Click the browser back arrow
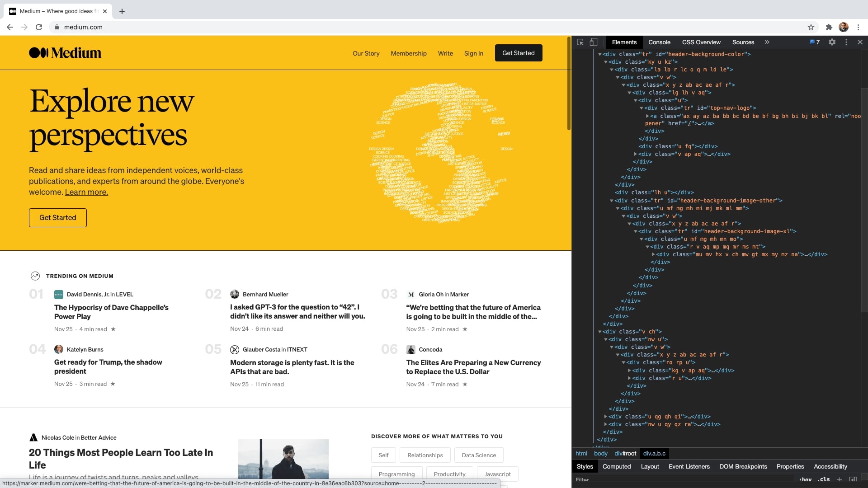This screenshot has width=868, height=488. pyautogui.click(x=10, y=27)
